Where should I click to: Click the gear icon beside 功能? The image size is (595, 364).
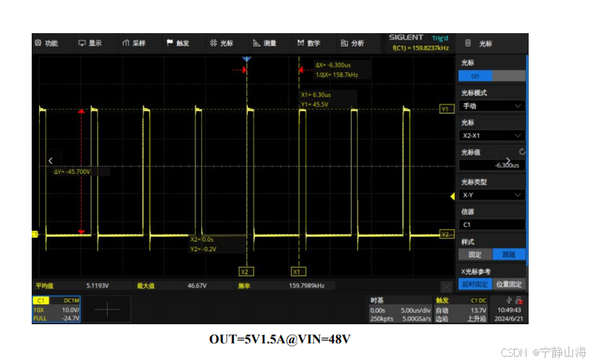38,43
